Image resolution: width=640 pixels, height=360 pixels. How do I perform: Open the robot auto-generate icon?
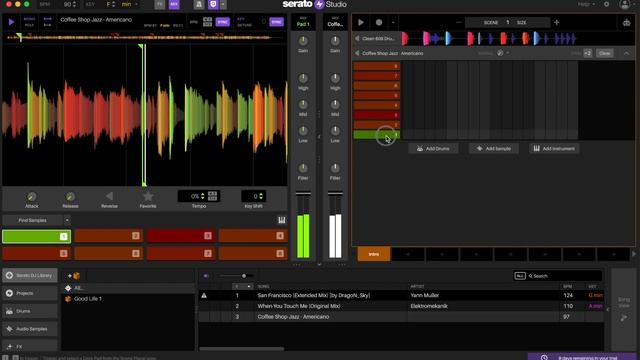tap(626, 22)
